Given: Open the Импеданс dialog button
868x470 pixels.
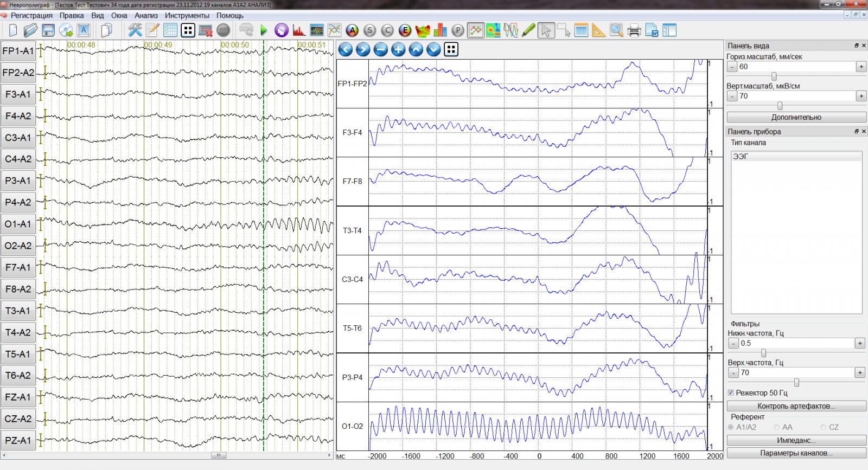Looking at the screenshot, I should 796,440.
